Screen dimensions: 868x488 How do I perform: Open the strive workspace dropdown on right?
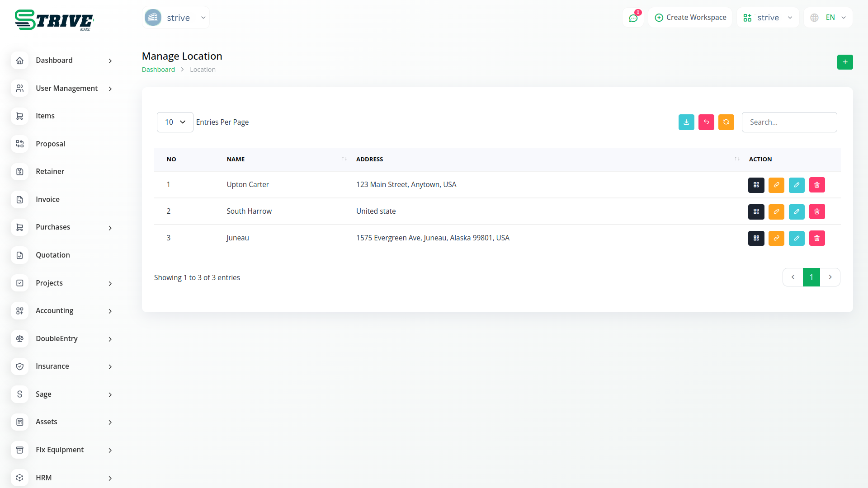[x=767, y=18]
